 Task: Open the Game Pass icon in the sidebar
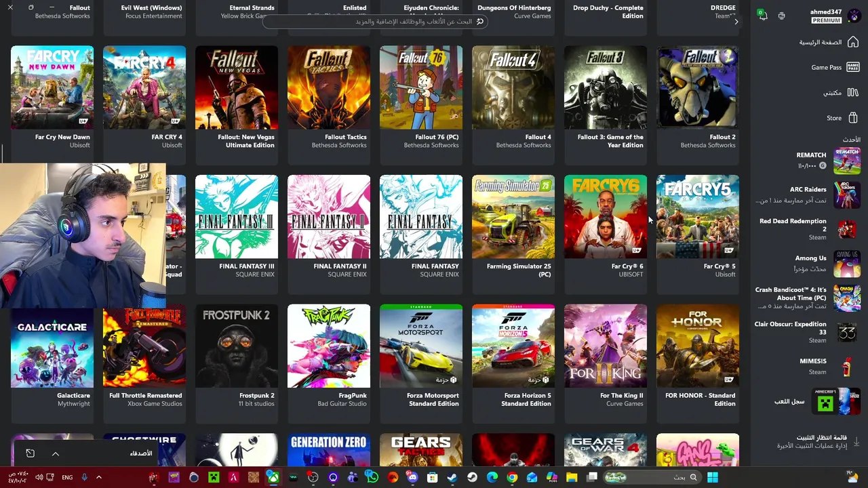pos(853,67)
